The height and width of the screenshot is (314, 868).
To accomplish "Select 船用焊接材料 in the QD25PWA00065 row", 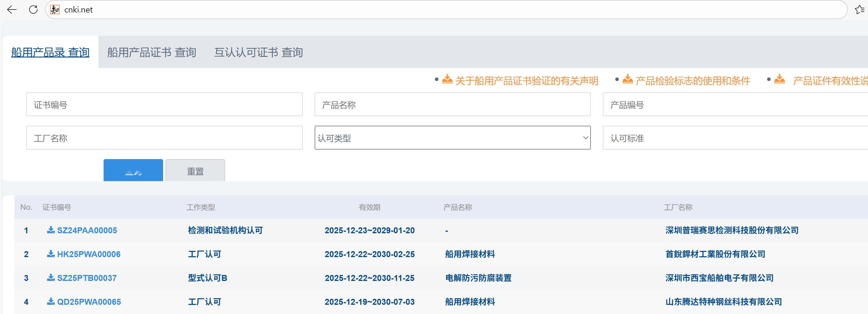I will pos(470,302).
